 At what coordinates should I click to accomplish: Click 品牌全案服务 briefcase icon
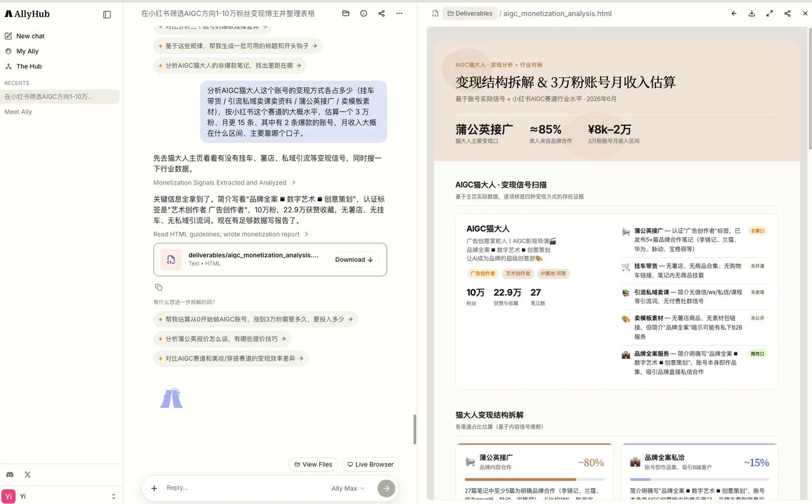point(626,354)
